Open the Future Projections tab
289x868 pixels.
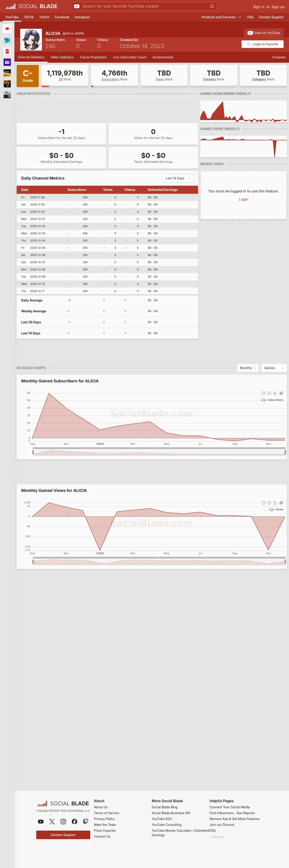point(93,57)
